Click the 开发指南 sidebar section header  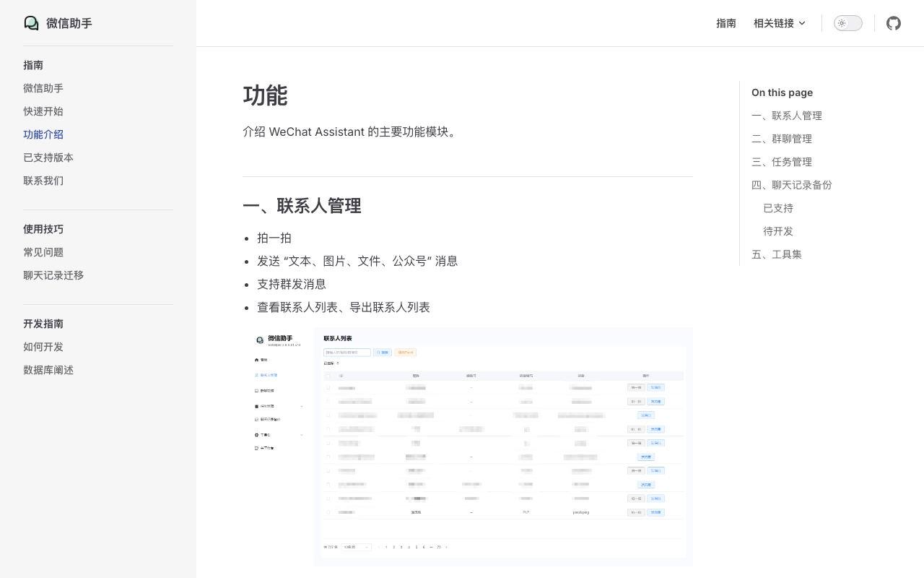pyautogui.click(x=43, y=324)
